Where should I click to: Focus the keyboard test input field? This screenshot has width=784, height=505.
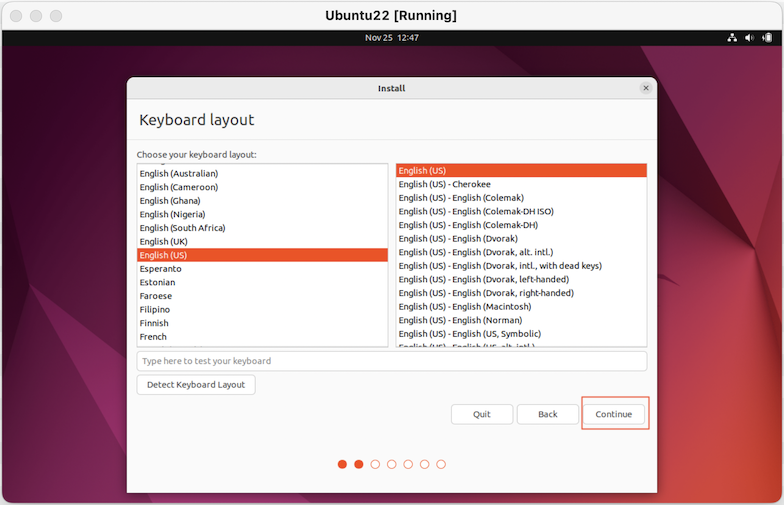[392, 361]
